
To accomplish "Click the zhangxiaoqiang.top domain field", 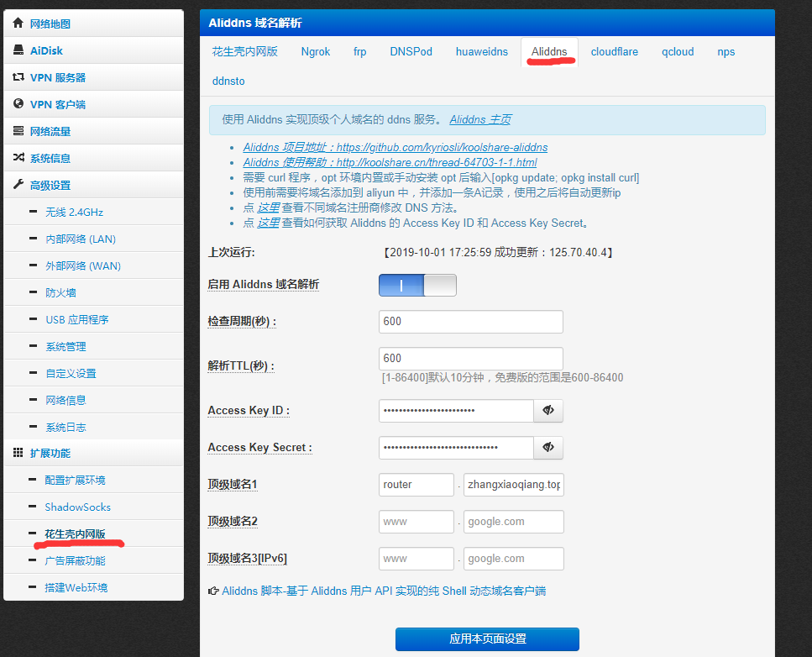I will pyautogui.click(x=514, y=485).
